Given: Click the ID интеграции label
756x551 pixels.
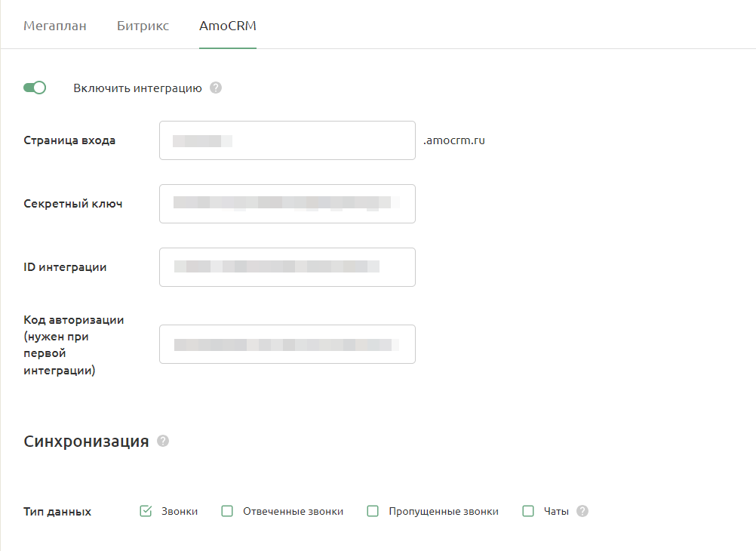Looking at the screenshot, I should pyautogui.click(x=65, y=267).
